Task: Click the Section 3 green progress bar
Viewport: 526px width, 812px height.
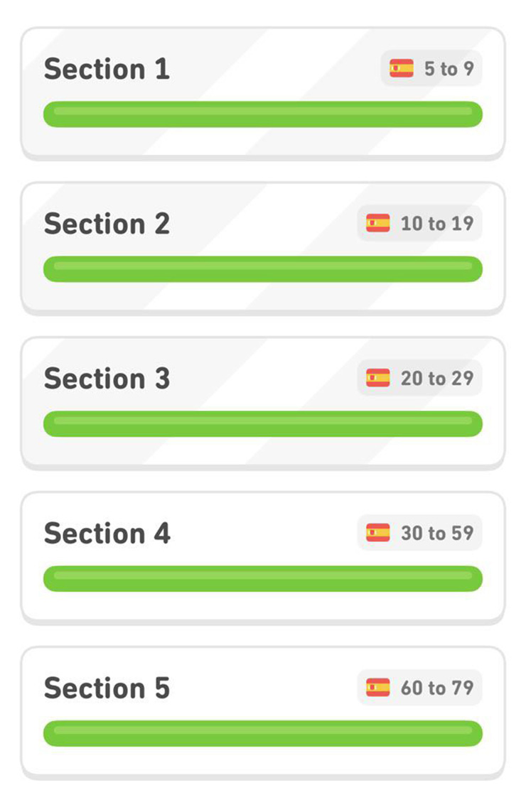Action: 263,423
